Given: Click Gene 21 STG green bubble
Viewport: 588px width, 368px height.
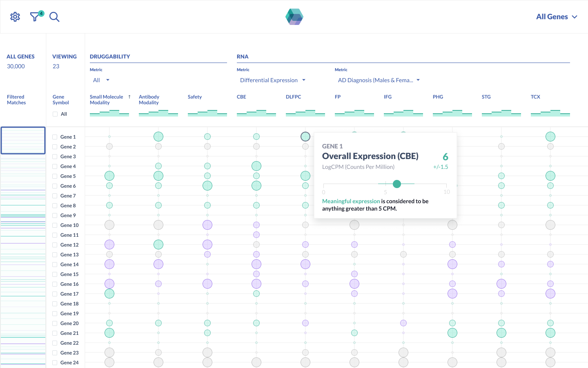Looking at the screenshot, I should [501, 333].
